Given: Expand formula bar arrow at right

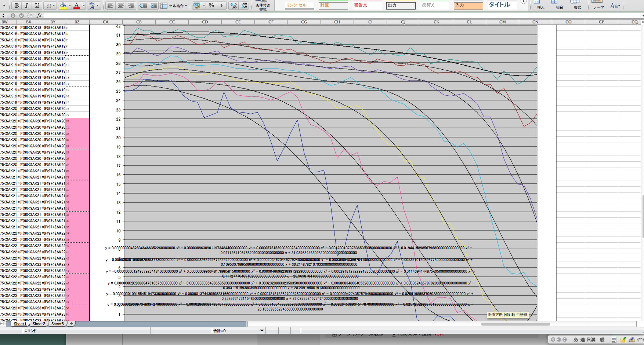Looking at the screenshot, I should pyautogui.click(x=642, y=15).
